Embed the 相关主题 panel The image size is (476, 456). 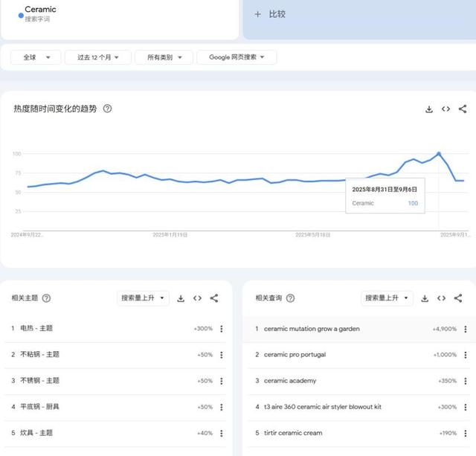pos(197,298)
